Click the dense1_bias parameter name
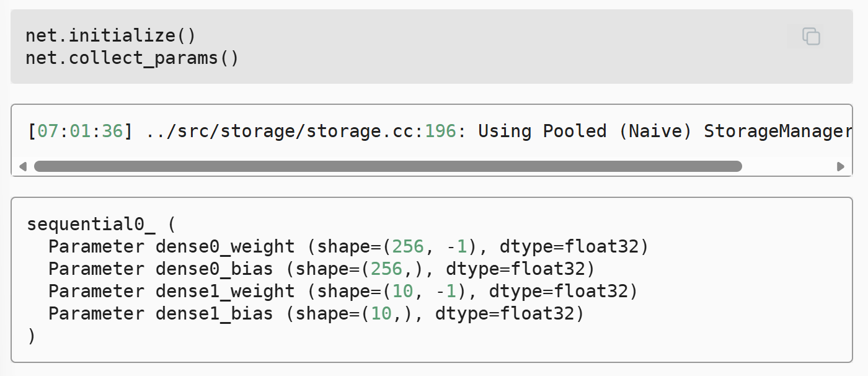This screenshot has height=376, width=868. click(x=215, y=313)
